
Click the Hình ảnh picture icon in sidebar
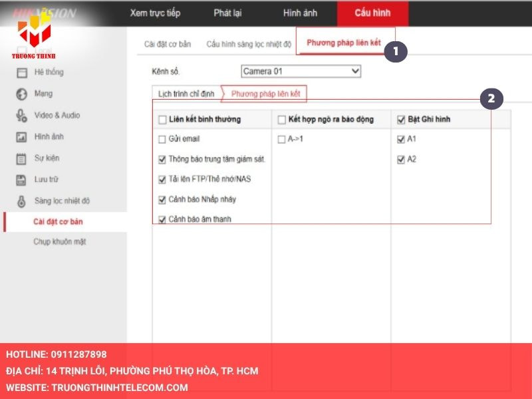point(21,137)
